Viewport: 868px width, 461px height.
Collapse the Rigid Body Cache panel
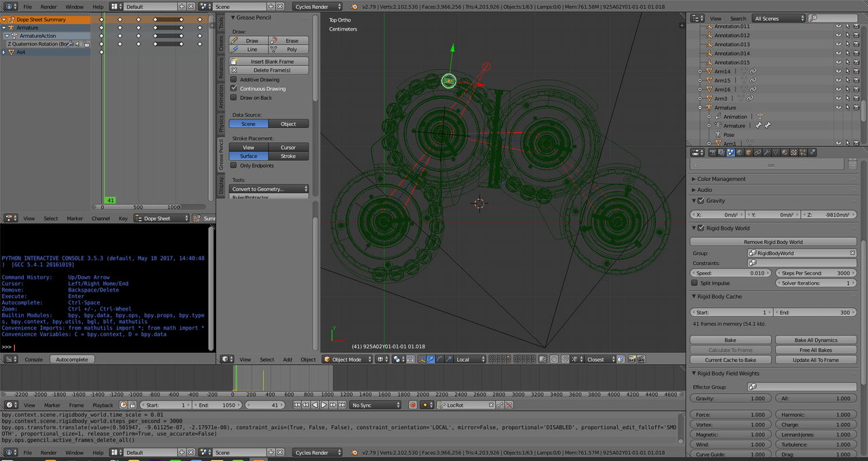[694, 296]
